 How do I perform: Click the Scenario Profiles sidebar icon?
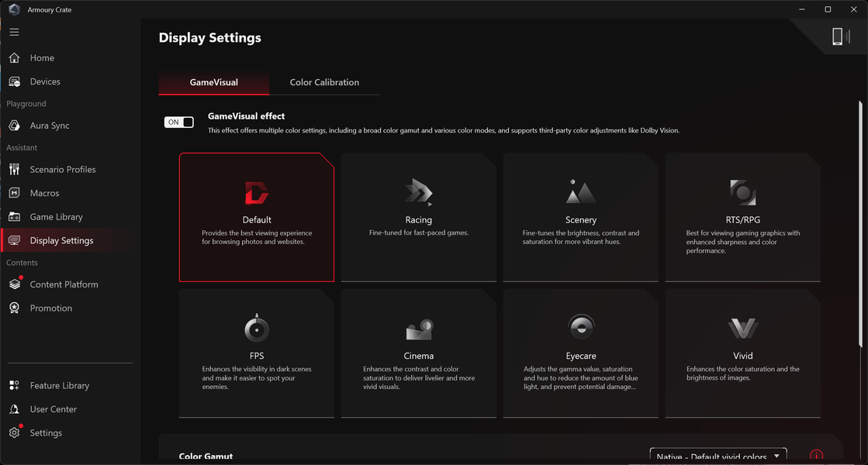point(14,169)
